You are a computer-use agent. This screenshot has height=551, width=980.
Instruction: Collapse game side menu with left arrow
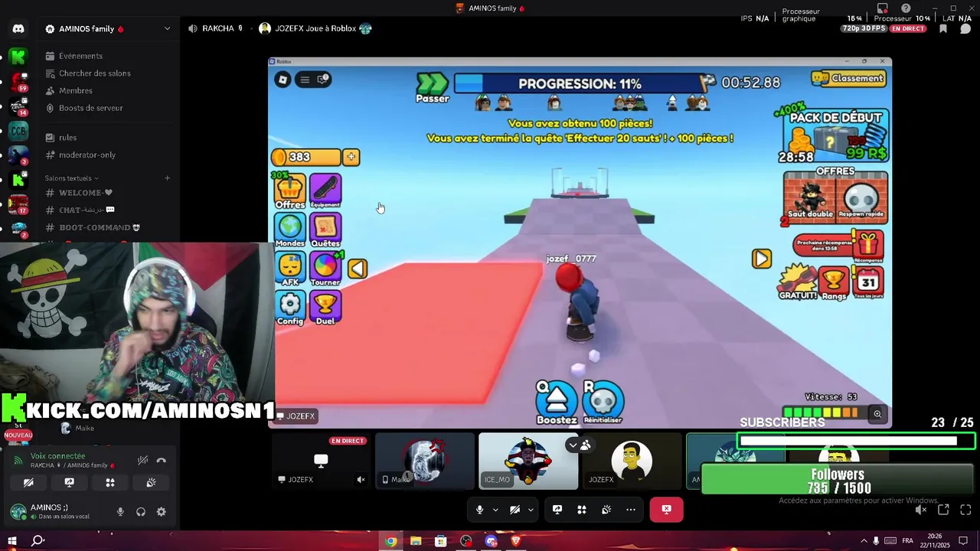point(358,269)
